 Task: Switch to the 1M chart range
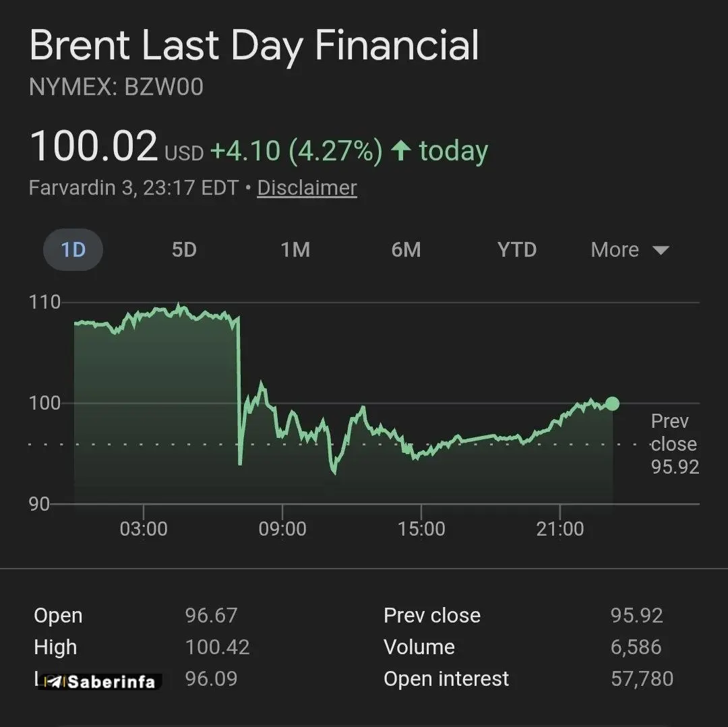tap(295, 250)
